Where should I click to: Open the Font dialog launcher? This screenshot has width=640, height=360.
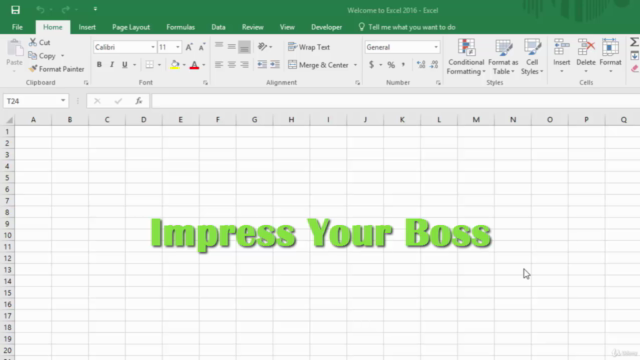[x=205, y=82]
